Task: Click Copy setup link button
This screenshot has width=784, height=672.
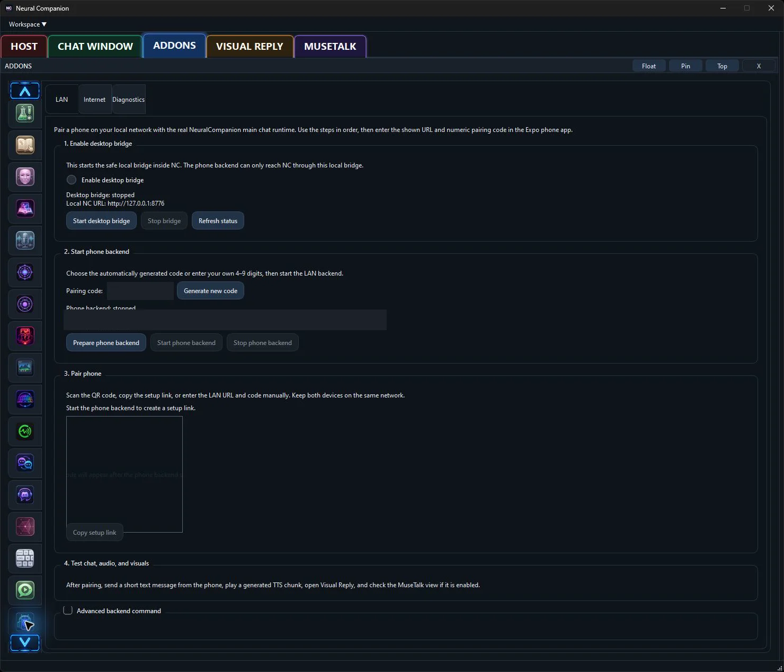Action: (x=94, y=532)
